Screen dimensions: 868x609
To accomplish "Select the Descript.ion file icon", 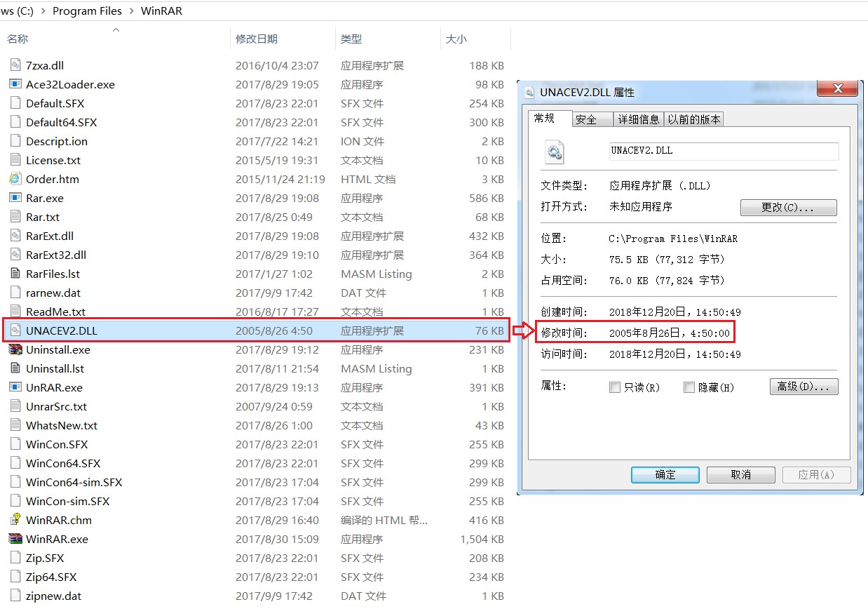I will [x=15, y=141].
